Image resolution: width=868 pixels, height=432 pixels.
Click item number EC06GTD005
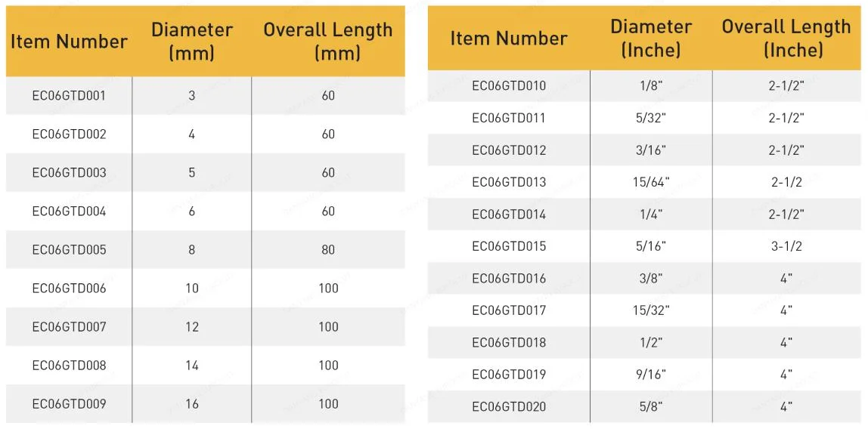[x=70, y=249]
